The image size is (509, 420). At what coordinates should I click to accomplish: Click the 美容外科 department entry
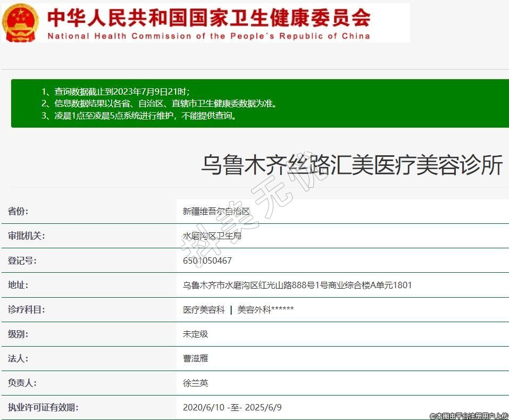[265, 309]
